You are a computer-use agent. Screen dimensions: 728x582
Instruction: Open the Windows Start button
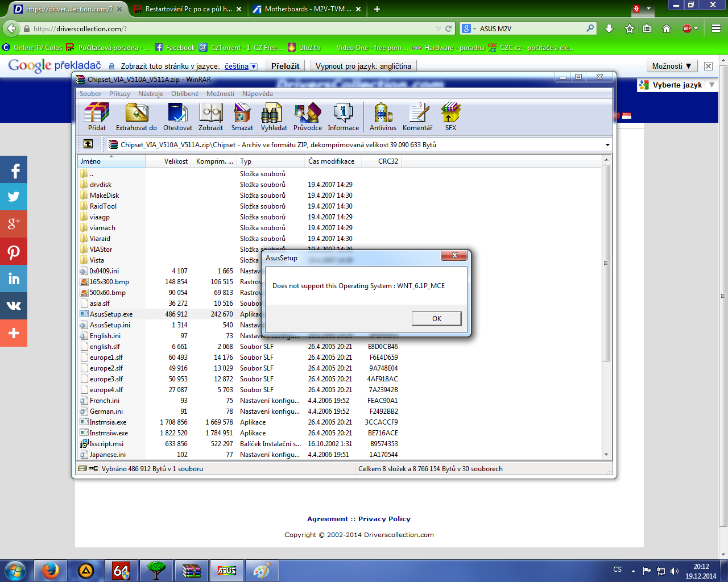tap(15, 570)
